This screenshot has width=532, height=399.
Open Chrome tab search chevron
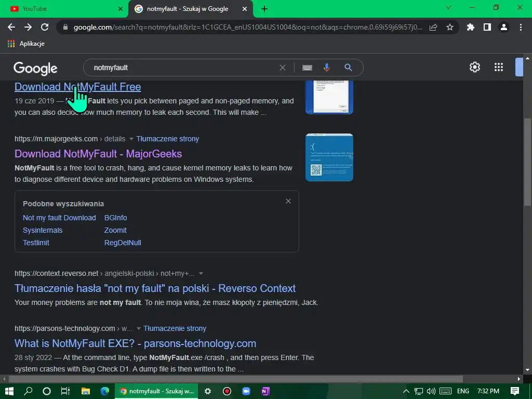[448, 7]
